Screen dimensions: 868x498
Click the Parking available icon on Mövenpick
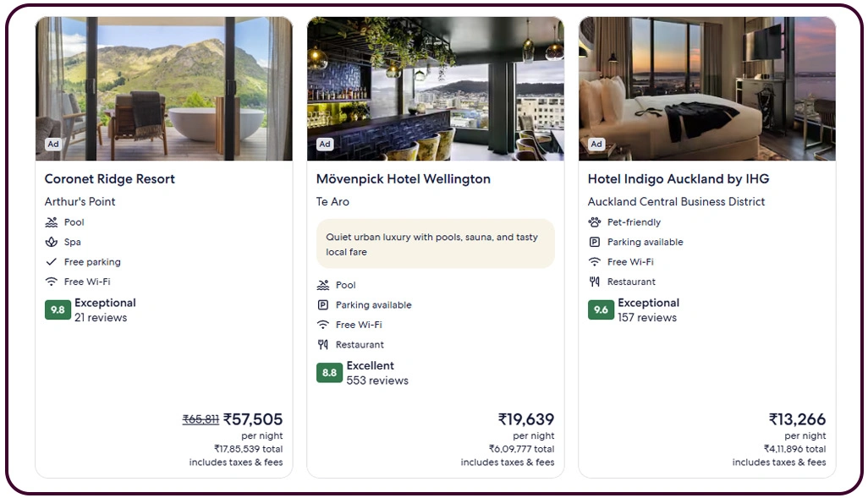point(324,304)
